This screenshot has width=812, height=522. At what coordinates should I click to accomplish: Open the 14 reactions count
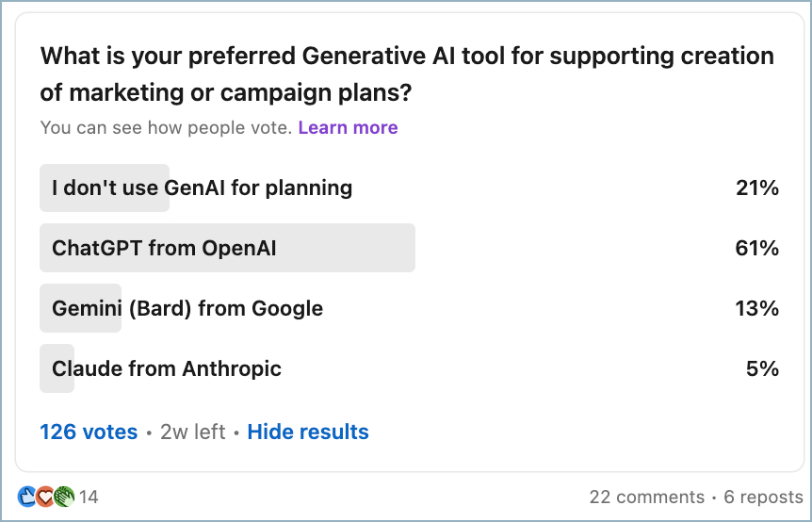[x=89, y=497]
